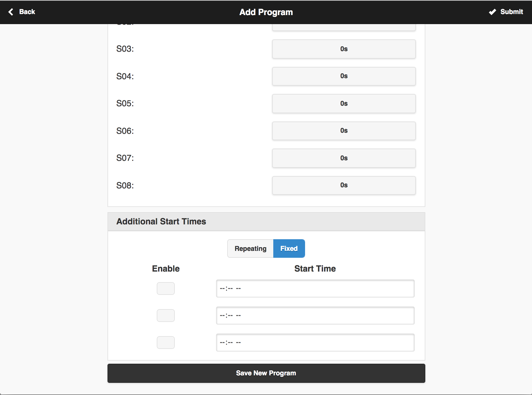Open the S05 station duration picker
The height and width of the screenshot is (395, 532).
(x=344, y=104)
